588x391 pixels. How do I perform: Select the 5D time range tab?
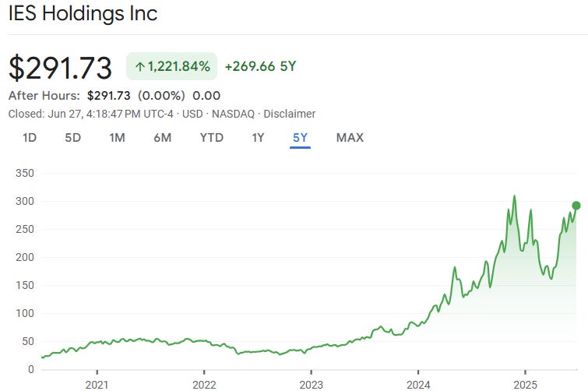[72, 138]
